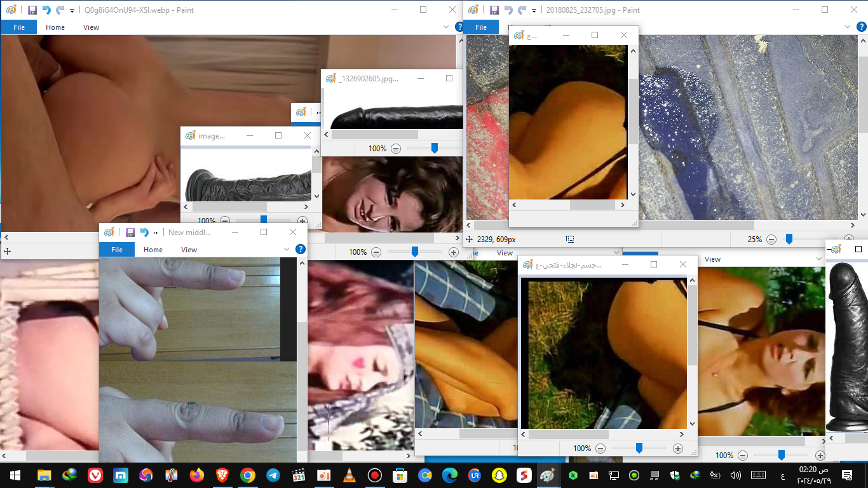Image resolution: width=868 pixels, height=488 pixels.
Task: Click Undo icon in 20180825_232705.jpg Paint window
Action: pyautogui.click(x=508, y=10)
